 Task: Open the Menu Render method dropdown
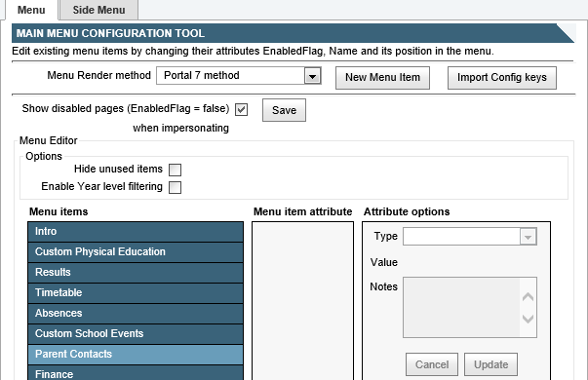pos(239,76)
